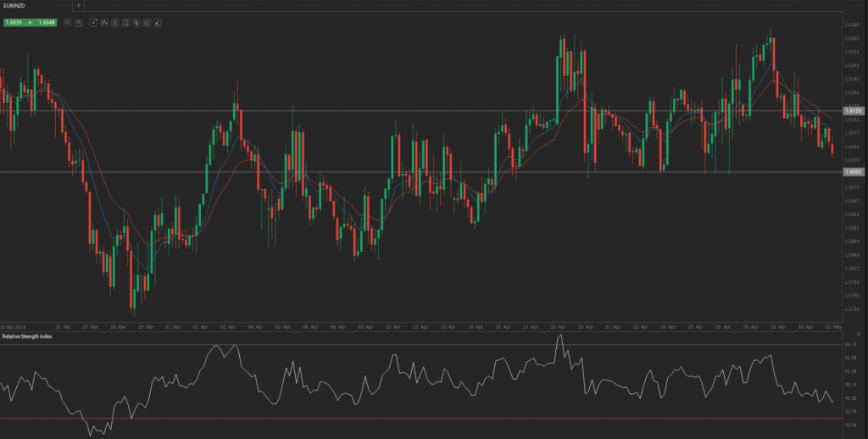
Task: Click the fifth toolbar icon after zoom buttons
Action: (x=136, y=22)
